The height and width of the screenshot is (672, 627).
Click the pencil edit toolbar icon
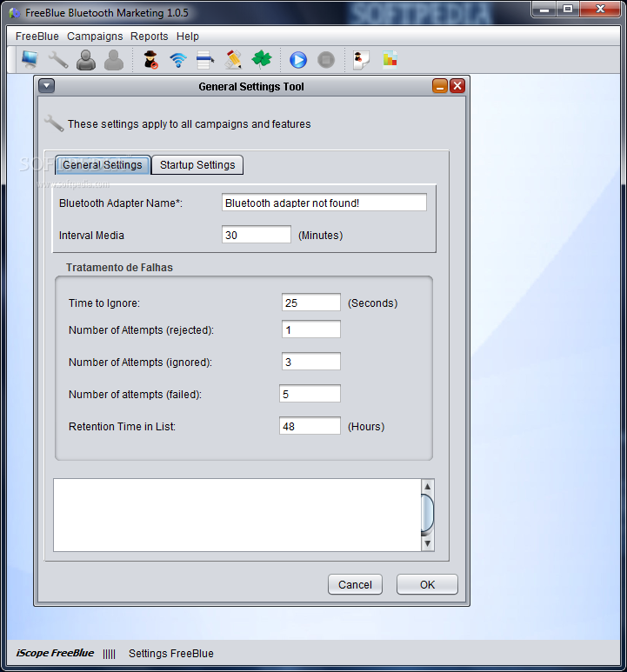(233, 60)
